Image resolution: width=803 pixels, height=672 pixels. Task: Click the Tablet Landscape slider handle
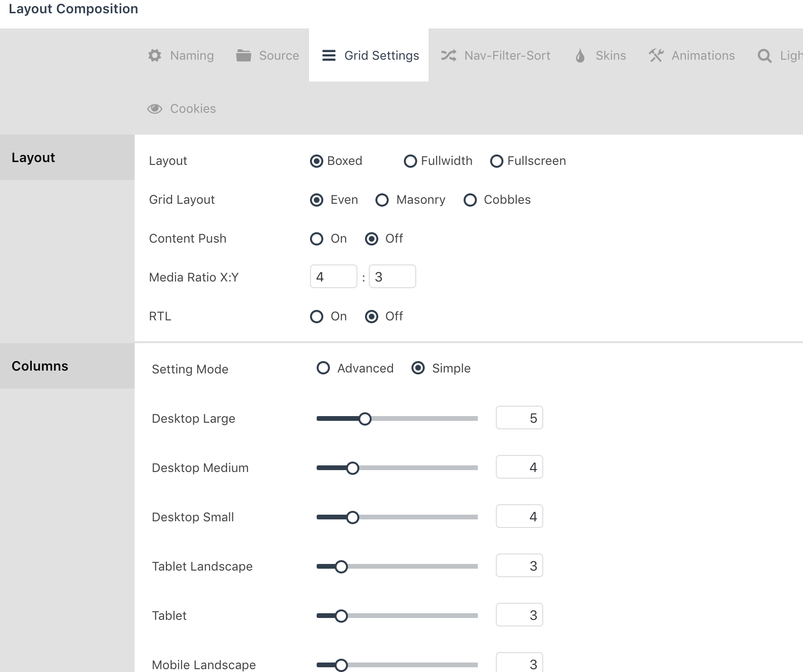(x=340, y=566)
